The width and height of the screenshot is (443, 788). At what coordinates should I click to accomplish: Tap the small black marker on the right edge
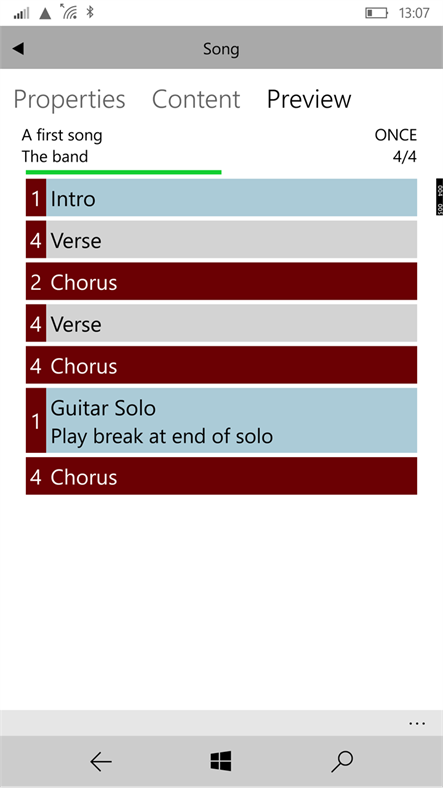point(439,197)
